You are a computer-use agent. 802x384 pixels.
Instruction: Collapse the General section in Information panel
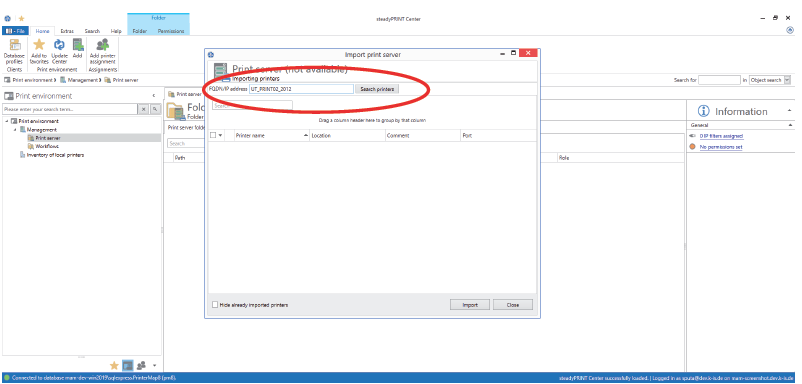(x=790, y=125)
